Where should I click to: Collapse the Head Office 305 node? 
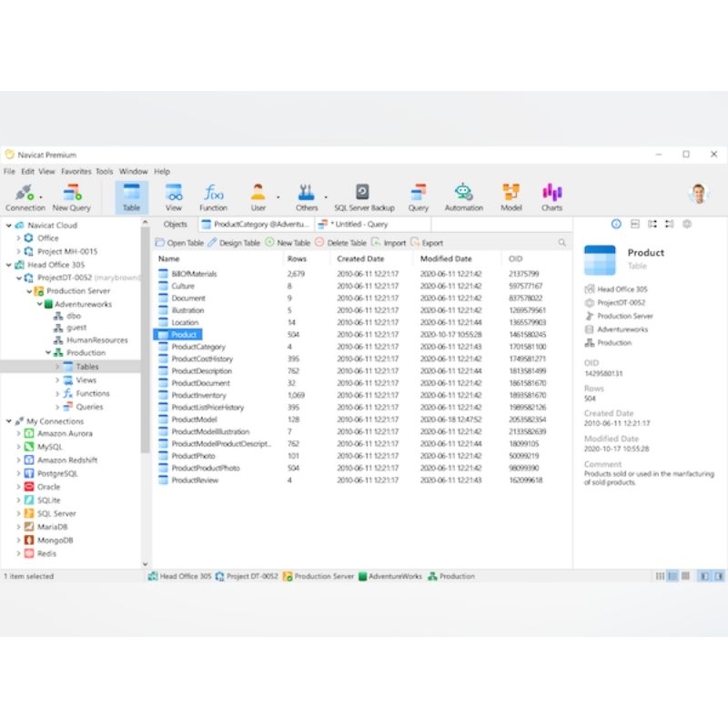point(9,265)
